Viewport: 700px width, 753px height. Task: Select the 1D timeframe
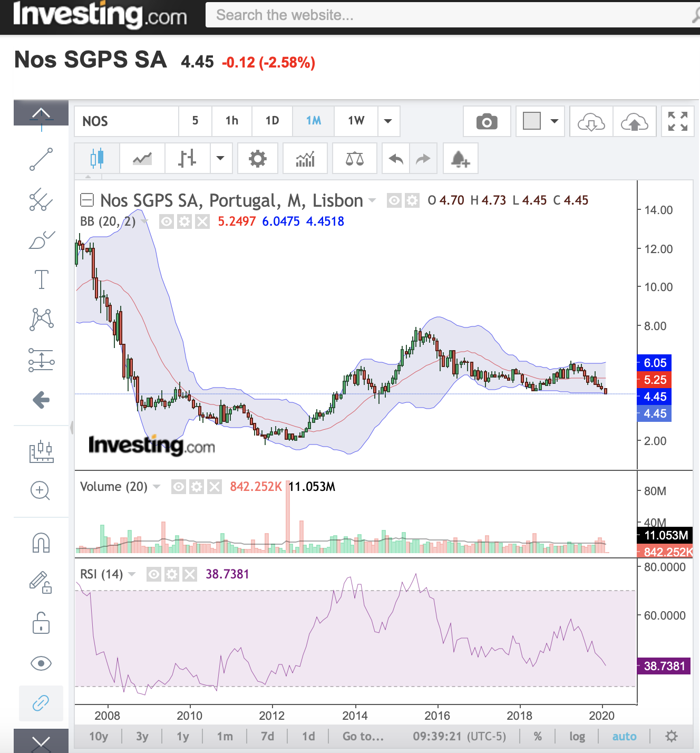272,121
